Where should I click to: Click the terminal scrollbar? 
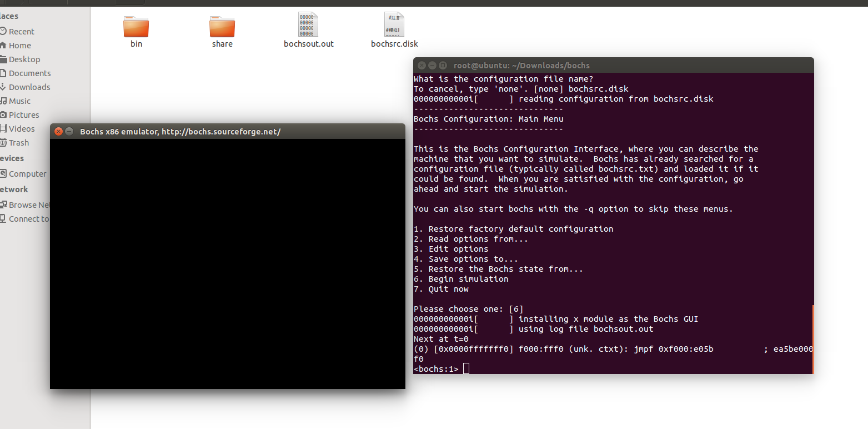pyautogui.click(x=813, y=339)
